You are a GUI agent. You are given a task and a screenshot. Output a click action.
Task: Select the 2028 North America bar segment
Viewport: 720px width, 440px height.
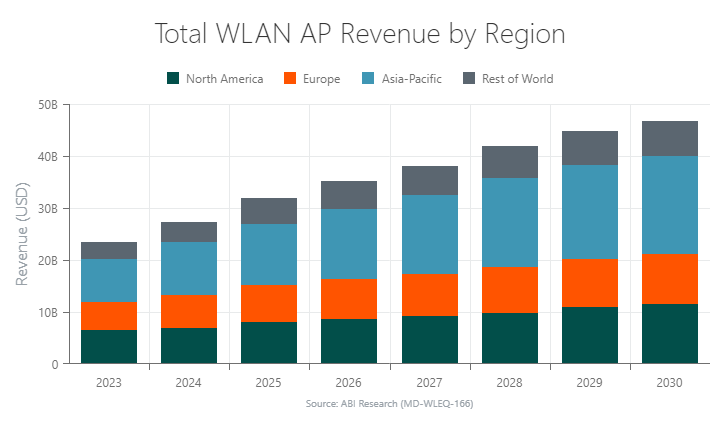tap(510, 338)
